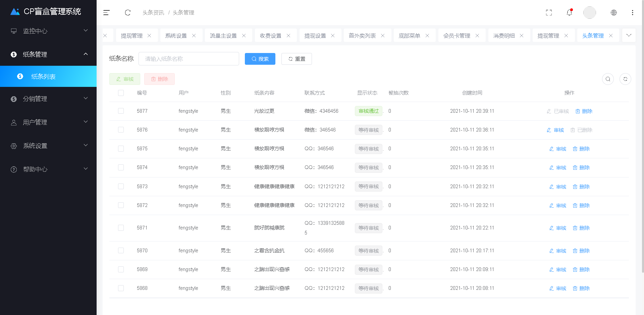Click 删除 link for row 5875
Screen dimensions: 644x315
(x=581, y=149)
